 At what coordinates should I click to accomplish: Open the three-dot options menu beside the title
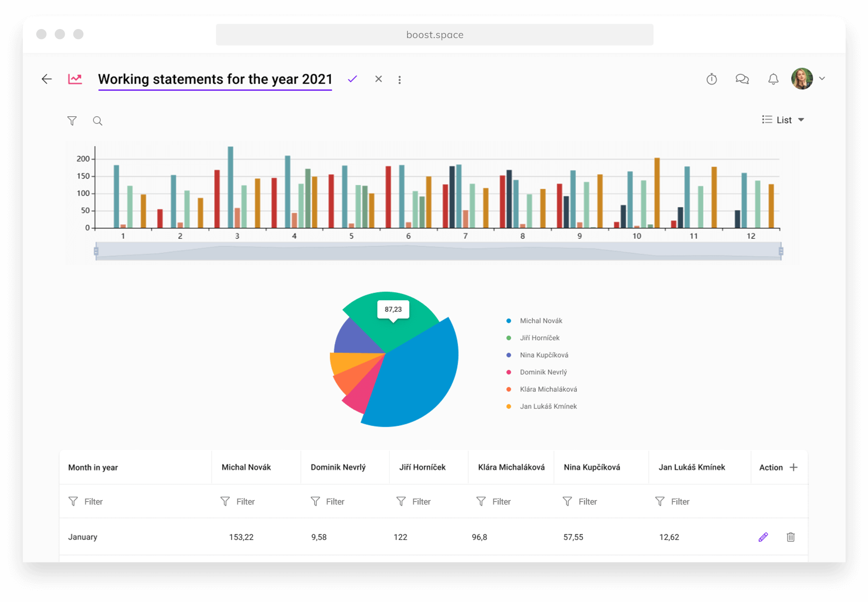tap(399, 79)
